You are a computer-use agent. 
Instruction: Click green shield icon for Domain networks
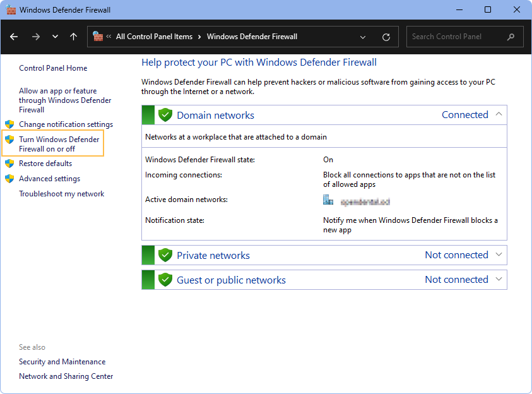pos(165,115)
